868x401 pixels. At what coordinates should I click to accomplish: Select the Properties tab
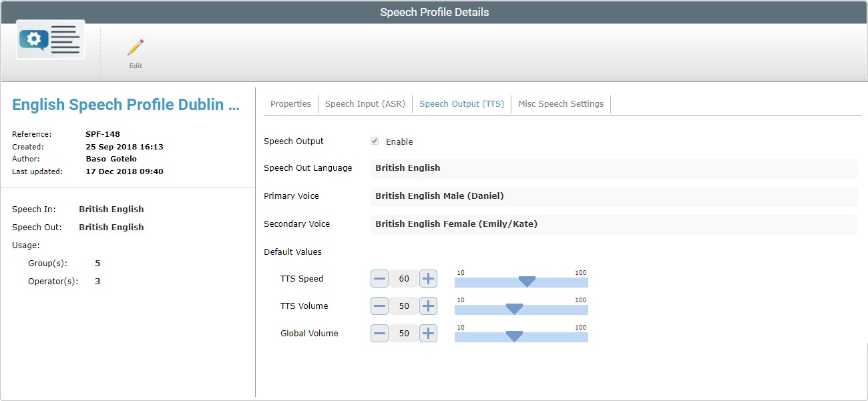pyautogui.click(x=290, y=103)
